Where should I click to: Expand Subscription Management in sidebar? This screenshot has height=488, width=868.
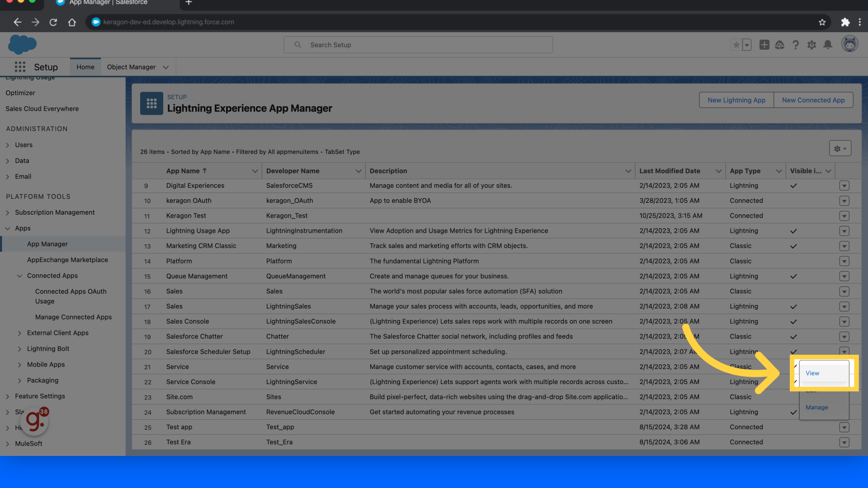(x=8, y=212)
